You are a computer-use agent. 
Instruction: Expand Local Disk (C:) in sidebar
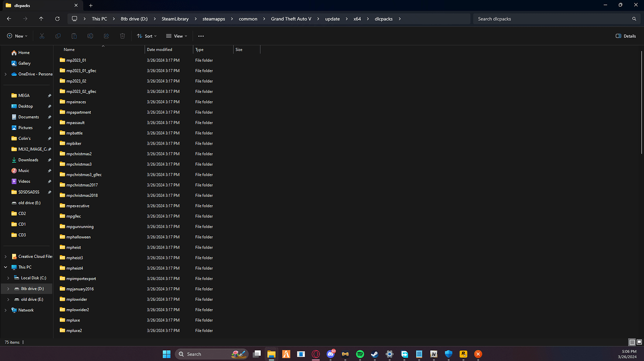click(8, 278)
